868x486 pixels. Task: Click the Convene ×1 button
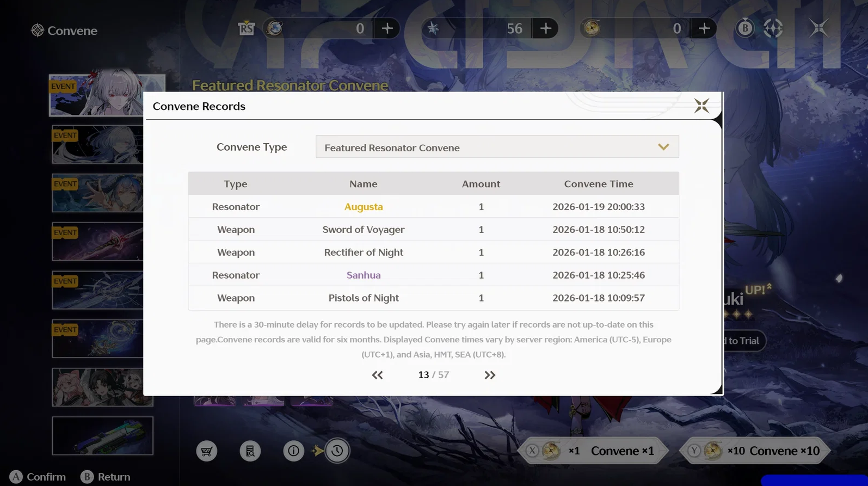pos(594,451)
